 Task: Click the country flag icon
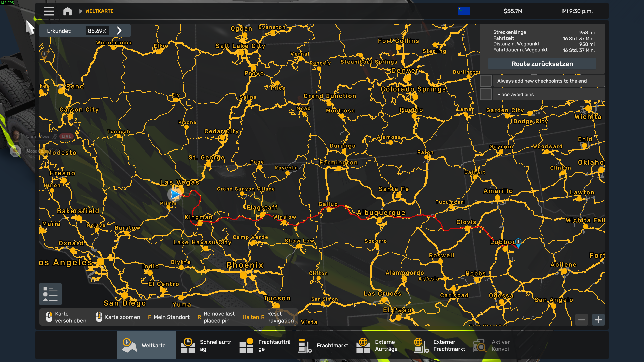[x=464, y=11]
